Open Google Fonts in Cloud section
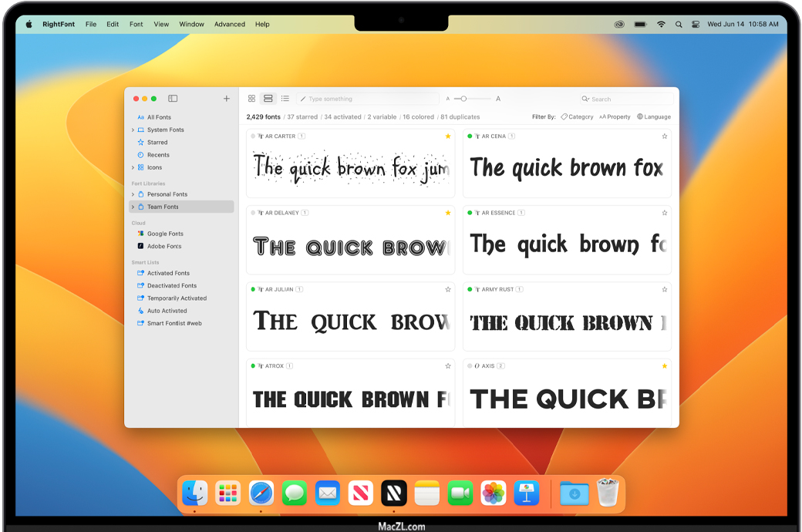The image size is (802, 532). pyautogui.click(x=165, y=234)
